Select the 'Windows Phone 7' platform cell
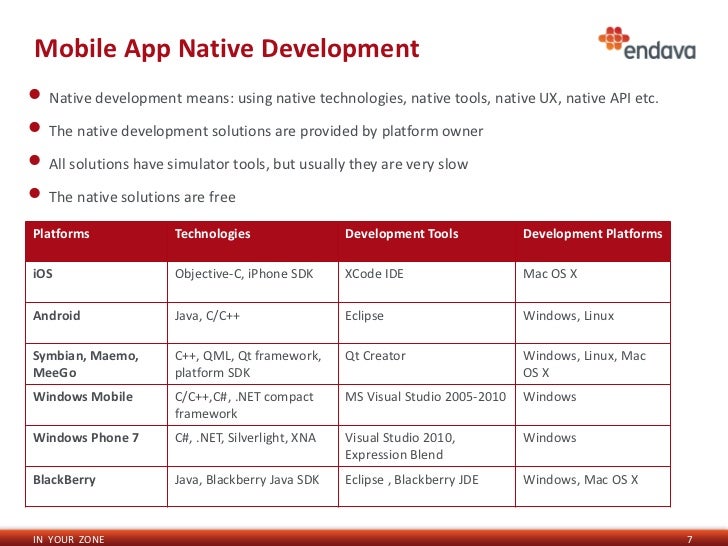 [x=96, y=446]
